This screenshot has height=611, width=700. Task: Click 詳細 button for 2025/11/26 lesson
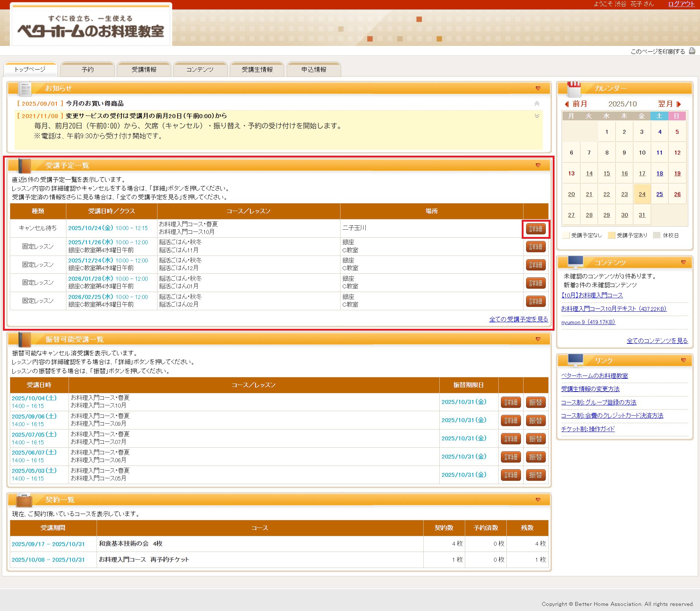pos(535,247)
